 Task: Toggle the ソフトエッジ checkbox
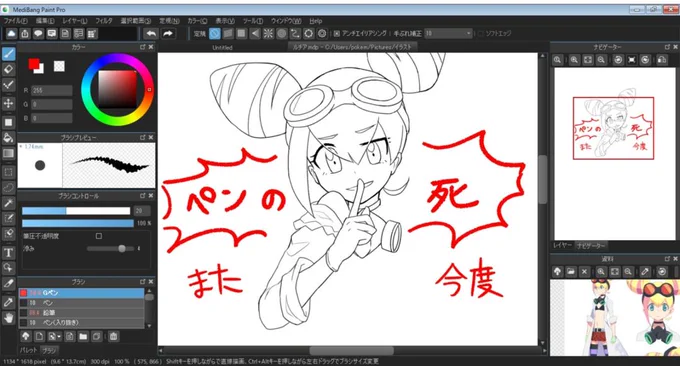481,33
